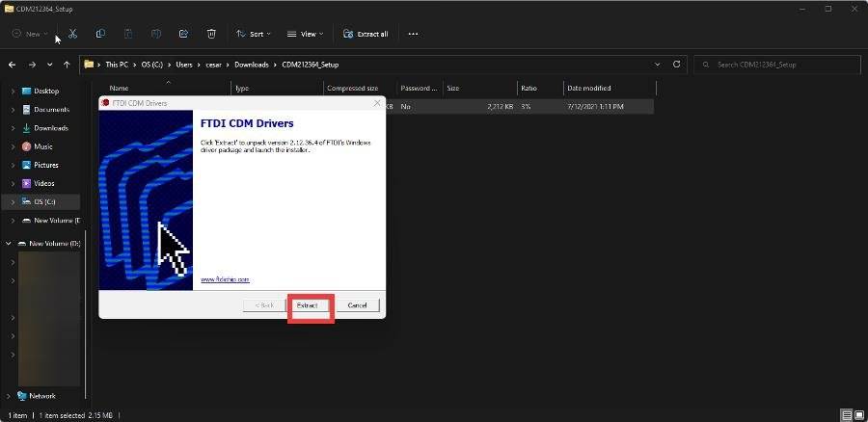Click the Cut scissors icon
868x422 pixels.
coord(72,34)
